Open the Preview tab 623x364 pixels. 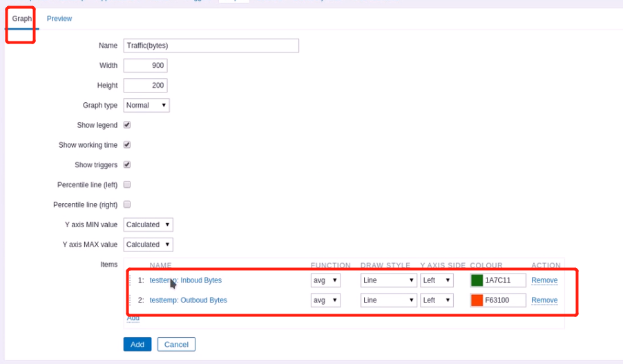click(59, 19)
